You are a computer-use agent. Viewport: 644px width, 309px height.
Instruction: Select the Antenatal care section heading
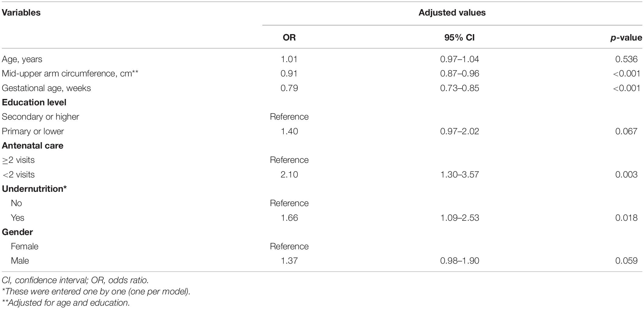point(33,146)
